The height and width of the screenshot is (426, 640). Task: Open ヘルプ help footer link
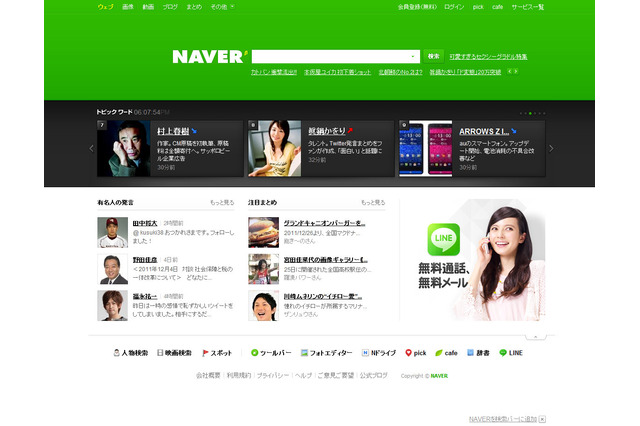(x=303, y=375)
